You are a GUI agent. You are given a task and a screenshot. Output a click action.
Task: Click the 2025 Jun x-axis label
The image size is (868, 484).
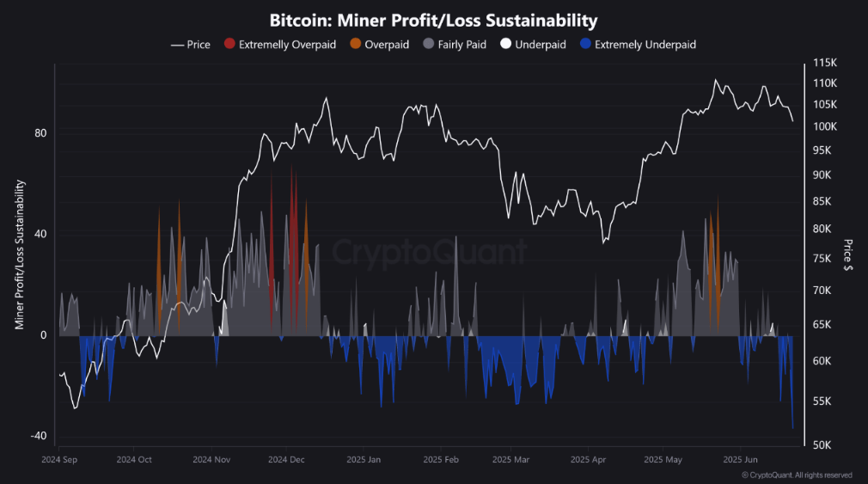(739, 460)
